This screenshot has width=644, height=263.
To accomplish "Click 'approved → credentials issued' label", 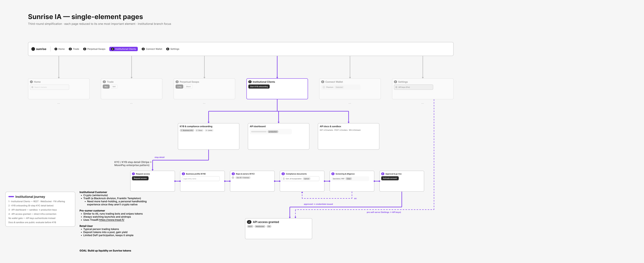I will pyautogui.click(x=318, y=204).
